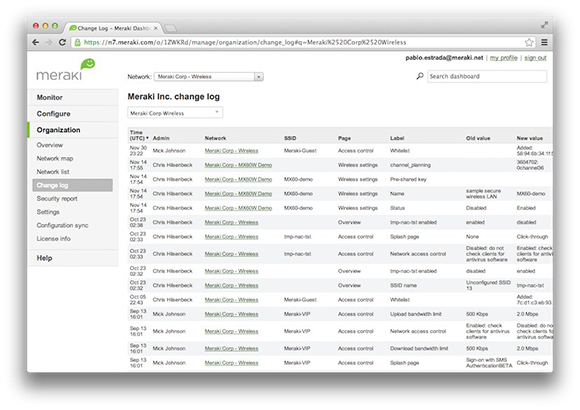Expand the Meraki Corp Wireless filter dropdown

pyautogui.click(x=175, y=113)
